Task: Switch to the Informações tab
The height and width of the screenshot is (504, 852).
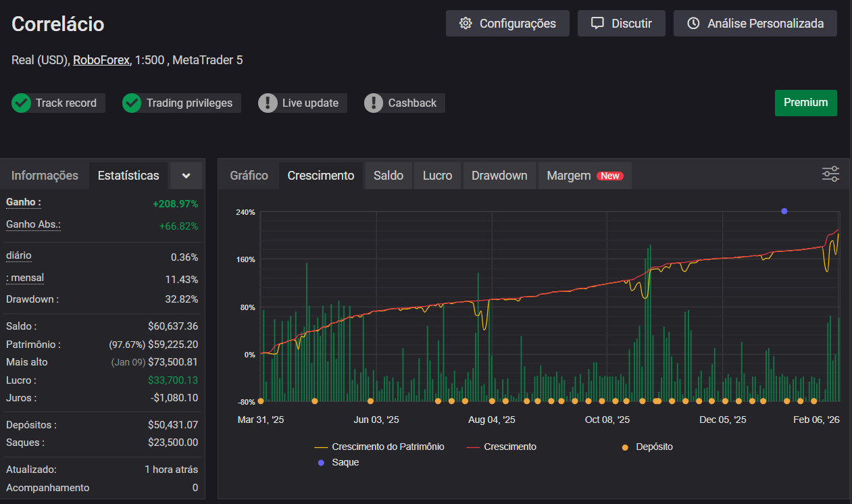Action: click(45, 176)
